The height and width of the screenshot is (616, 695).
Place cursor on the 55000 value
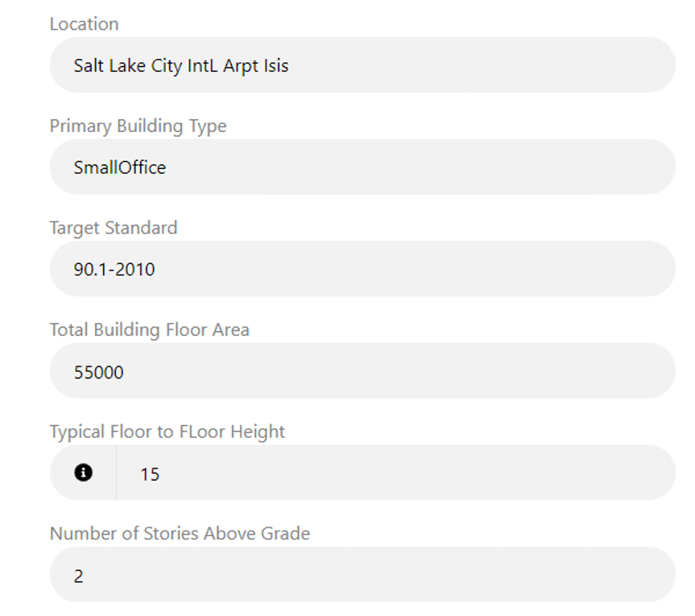98,372
